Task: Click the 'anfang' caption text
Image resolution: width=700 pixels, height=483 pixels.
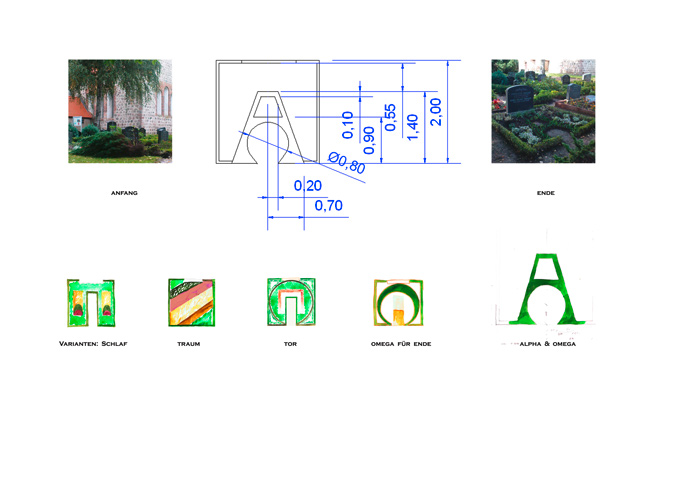Action: click(123, 192)
